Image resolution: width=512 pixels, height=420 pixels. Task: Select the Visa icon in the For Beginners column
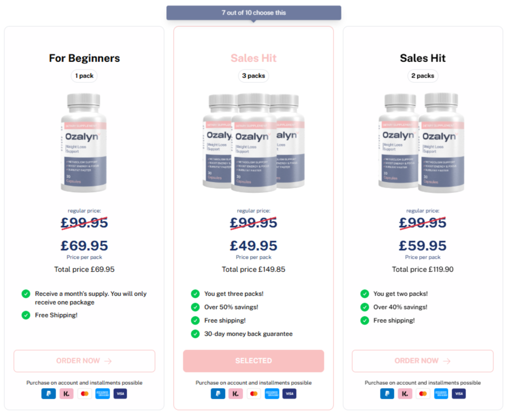pyautogui.click(x=120, y=393)
